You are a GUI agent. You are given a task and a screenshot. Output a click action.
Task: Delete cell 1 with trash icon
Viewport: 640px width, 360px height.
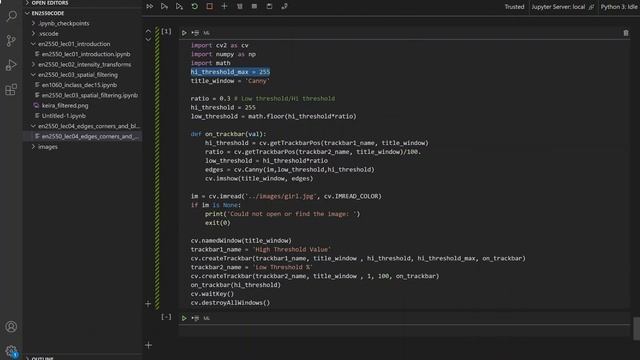626,33
